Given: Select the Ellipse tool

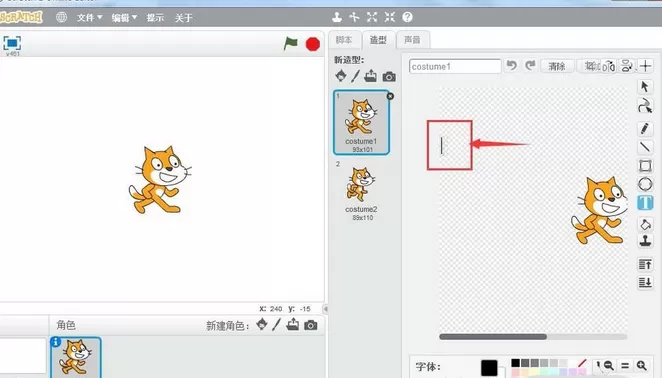Looking at the screenshot, I should [645, 184].
